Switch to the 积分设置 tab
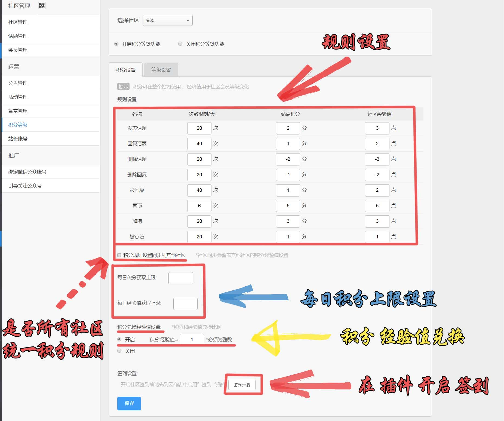 pyautogui.click(x=126, y=70)
